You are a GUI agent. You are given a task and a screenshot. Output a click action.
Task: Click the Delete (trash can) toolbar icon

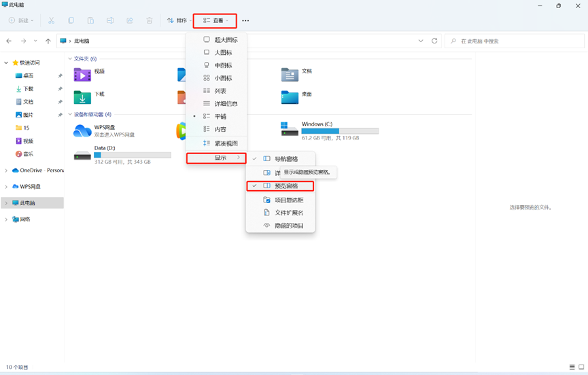tap(150, 21)
